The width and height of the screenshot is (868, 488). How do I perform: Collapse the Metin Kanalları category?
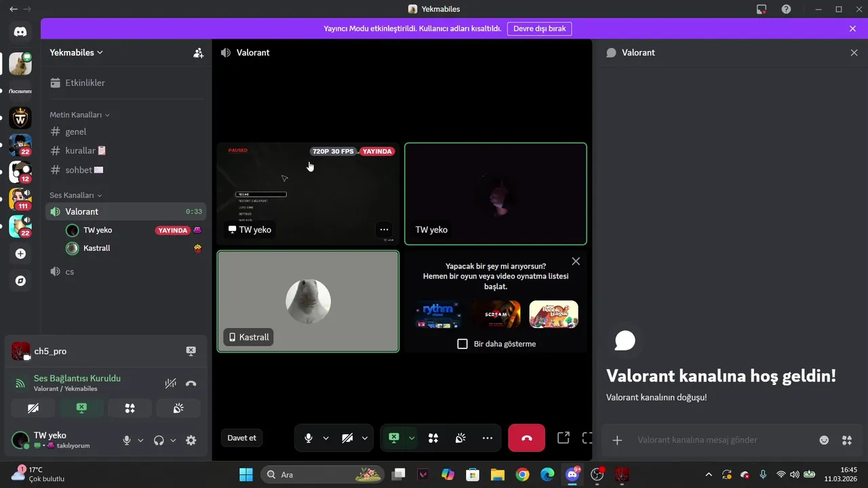pos(79,115)
